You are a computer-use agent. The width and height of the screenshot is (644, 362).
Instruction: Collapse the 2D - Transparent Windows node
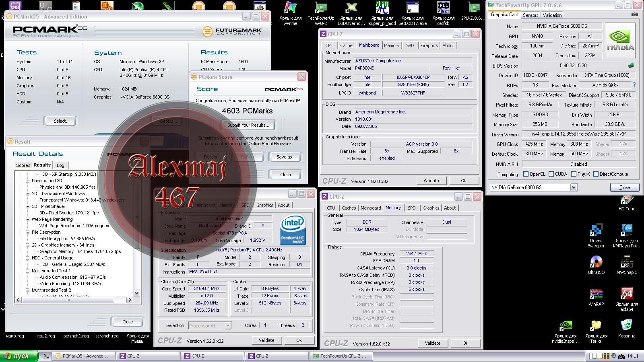[28, 193]
